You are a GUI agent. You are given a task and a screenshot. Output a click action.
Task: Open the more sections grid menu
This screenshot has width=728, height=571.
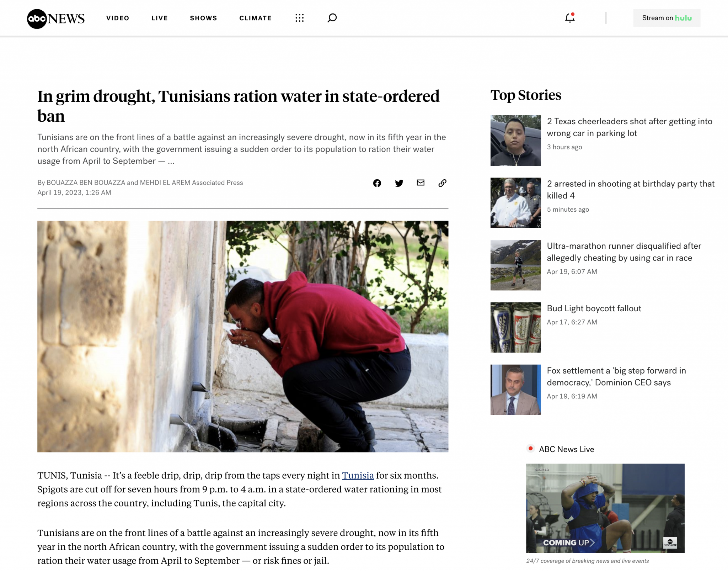(300, 18)
